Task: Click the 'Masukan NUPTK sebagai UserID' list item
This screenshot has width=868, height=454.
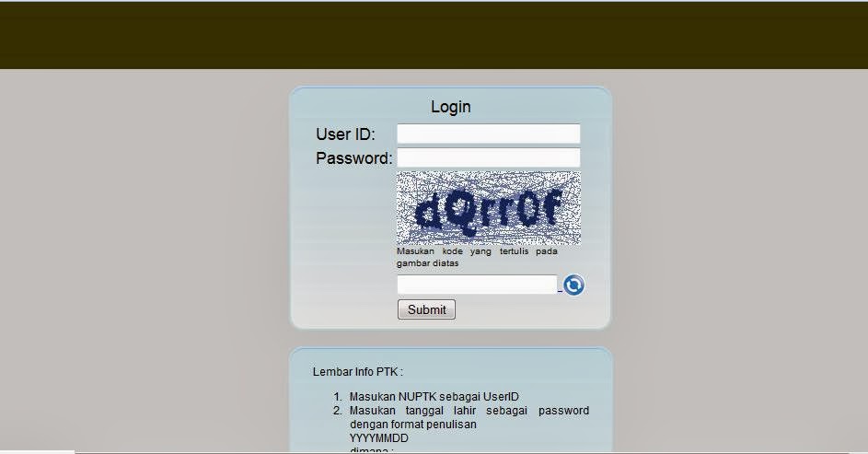Action: pyautogui.click(x=434, y=397)
